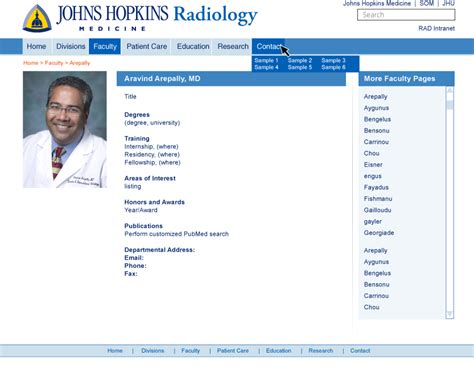Choose Sample 4 from the Contact submenu
The width and height of the screenshot is (474, 381).
coord(266,67)
